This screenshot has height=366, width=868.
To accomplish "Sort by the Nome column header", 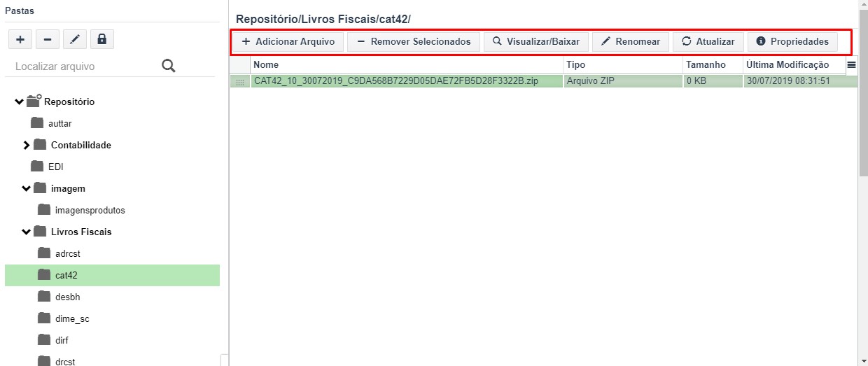I will tap(407, 64).
